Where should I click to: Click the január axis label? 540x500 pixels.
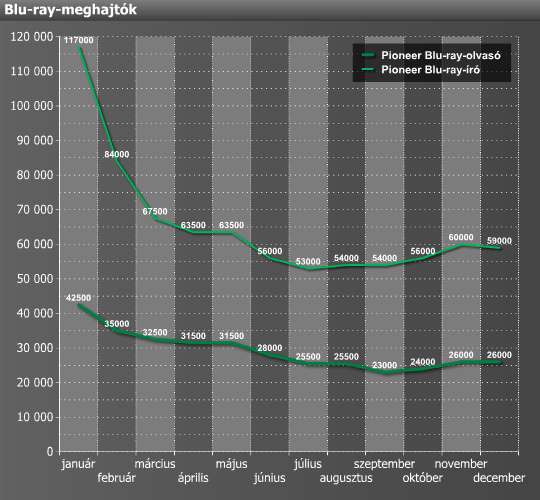point(78,464)
